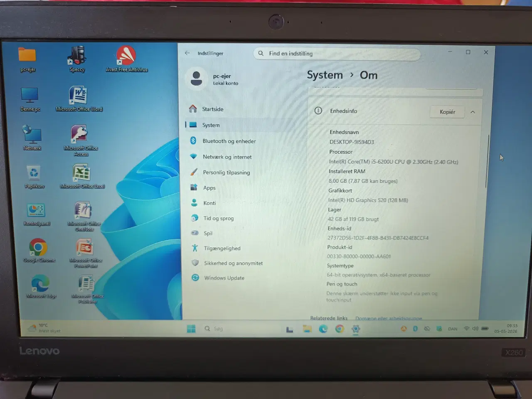Click Domæne eller arbejdsgruppe link
Screen dimensions: 532x399
(x=389, y=318)
